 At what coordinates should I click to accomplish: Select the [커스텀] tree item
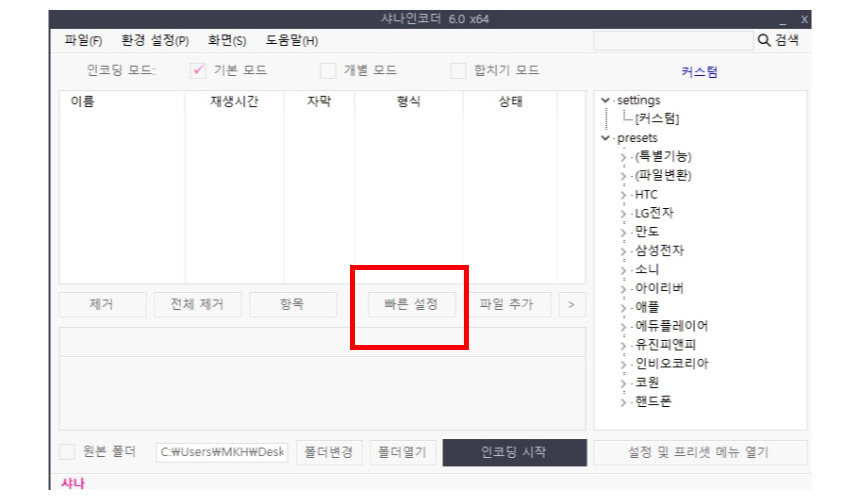(x=657, y=118)
